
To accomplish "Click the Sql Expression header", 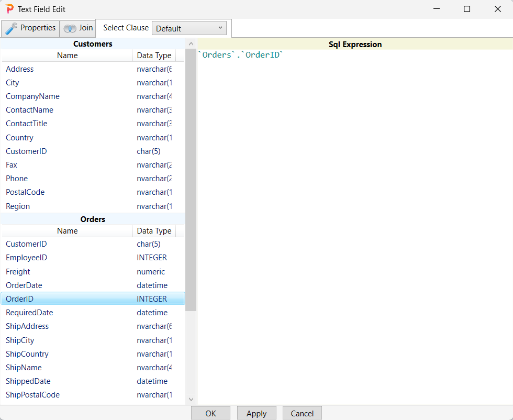I will click(355, 44).
